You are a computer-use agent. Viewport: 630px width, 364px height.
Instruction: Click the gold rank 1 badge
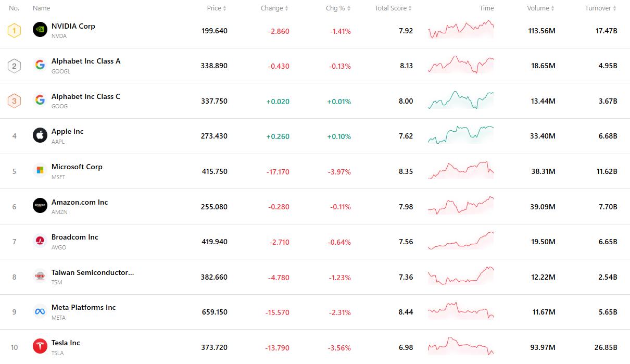(x=14, y=30)
